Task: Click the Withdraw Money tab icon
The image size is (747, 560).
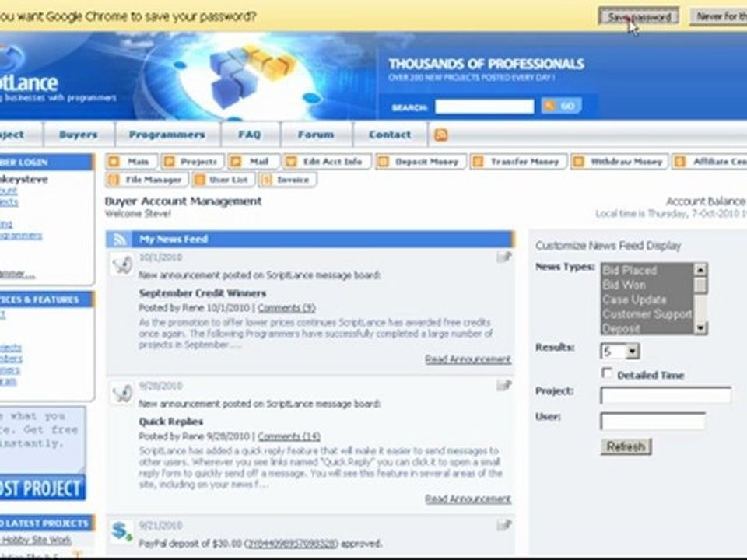Action: pyautogui.click(x=578, y=162)
